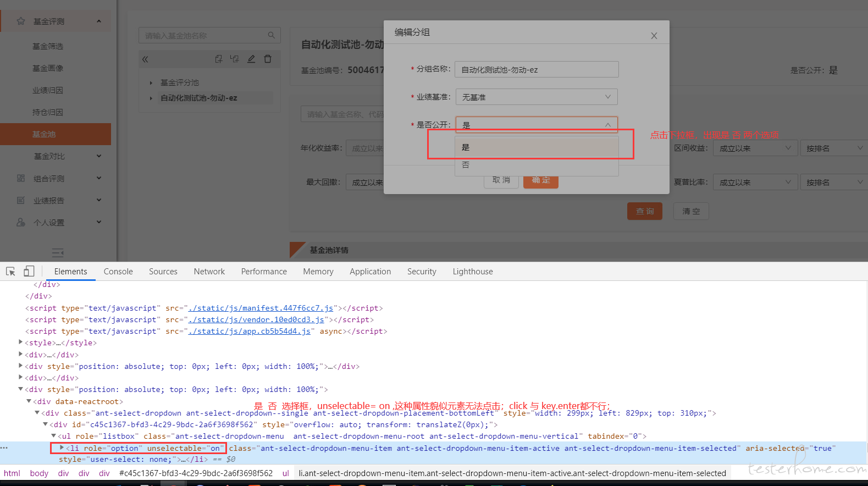Switch to the DevTools Security tab
The width and height of the screenshot is (868, 486).
coord(422,272)
